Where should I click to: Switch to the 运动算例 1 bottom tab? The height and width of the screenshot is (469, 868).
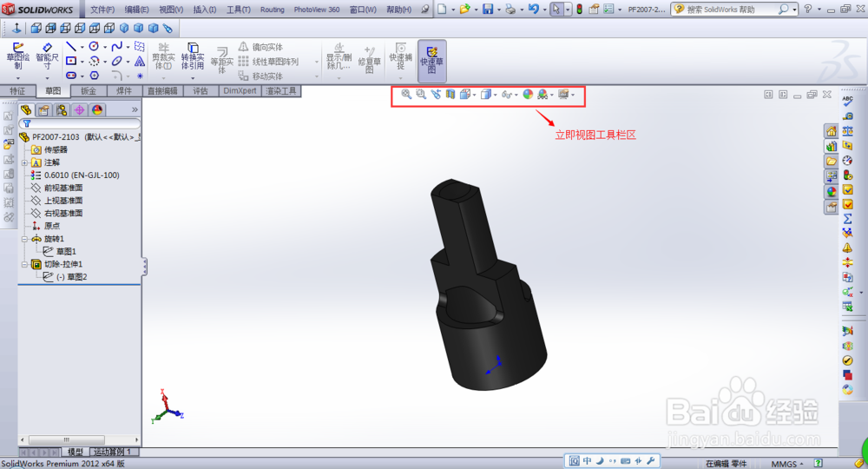(112, 452)
